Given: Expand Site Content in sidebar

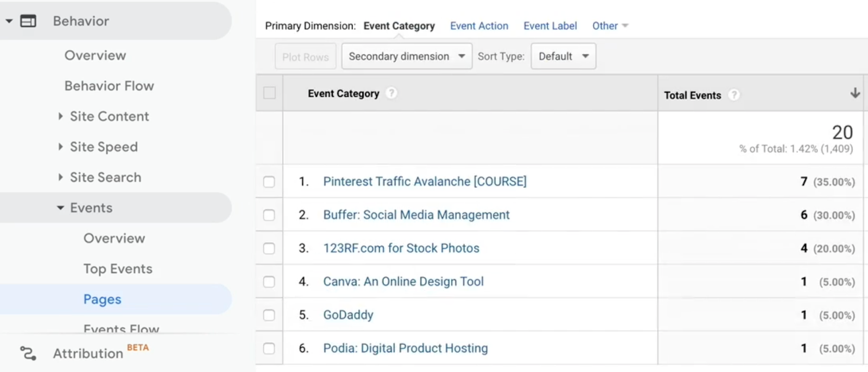Looking at the screenshot, I should [60, 116].
